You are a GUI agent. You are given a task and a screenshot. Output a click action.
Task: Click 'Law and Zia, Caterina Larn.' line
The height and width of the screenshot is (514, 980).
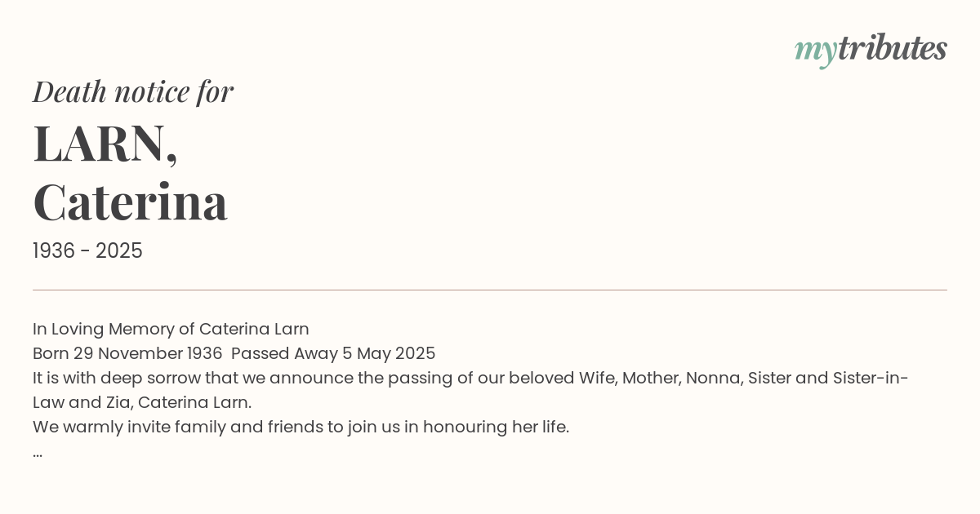point(142,402)
